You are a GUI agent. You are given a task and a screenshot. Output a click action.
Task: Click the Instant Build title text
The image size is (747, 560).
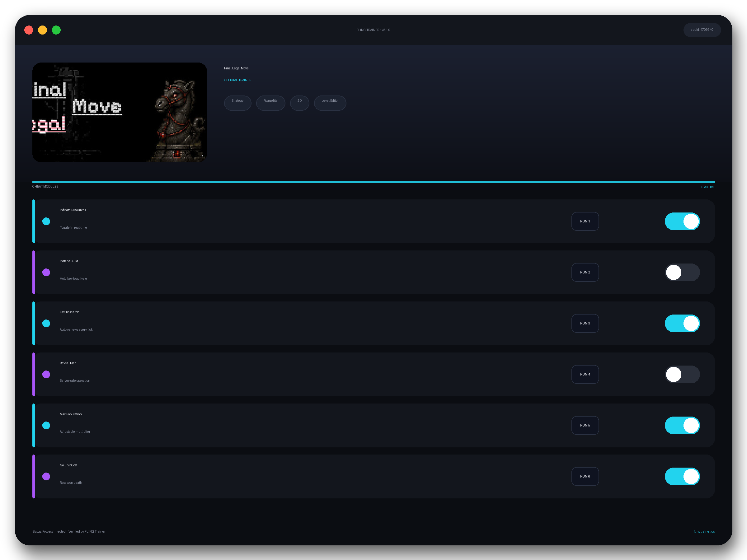coord(68,261)
